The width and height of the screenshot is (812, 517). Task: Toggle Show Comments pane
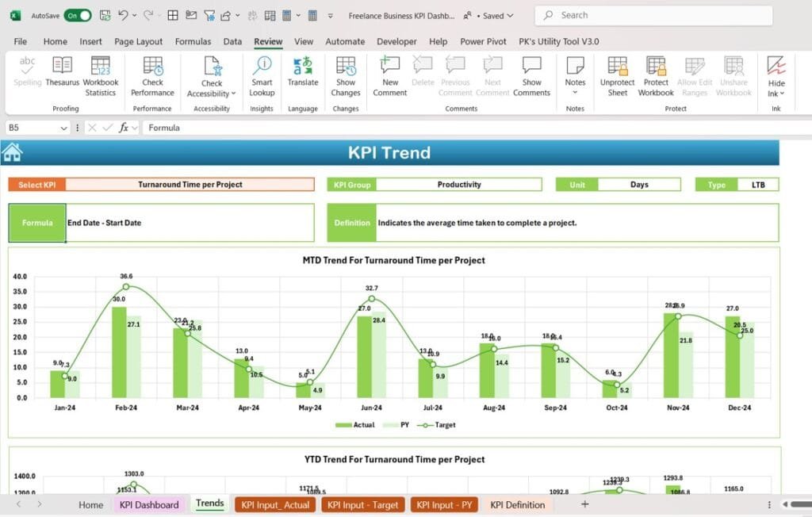tap(531, 75)
